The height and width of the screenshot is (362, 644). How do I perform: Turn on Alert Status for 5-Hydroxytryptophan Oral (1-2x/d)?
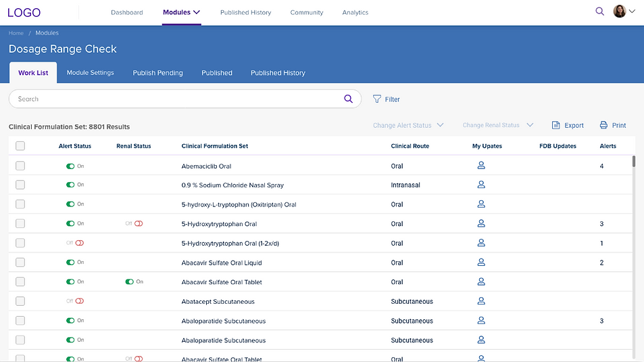point(79,243)
